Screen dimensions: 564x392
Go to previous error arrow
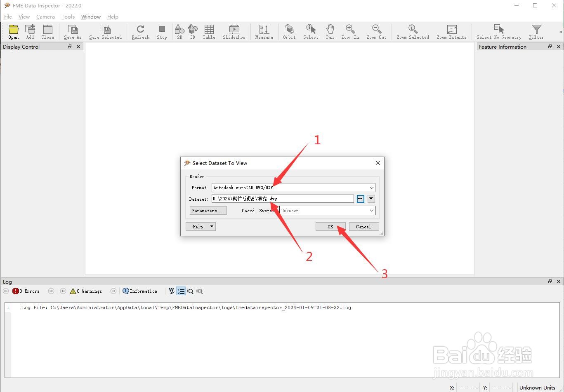pos(6,291)
